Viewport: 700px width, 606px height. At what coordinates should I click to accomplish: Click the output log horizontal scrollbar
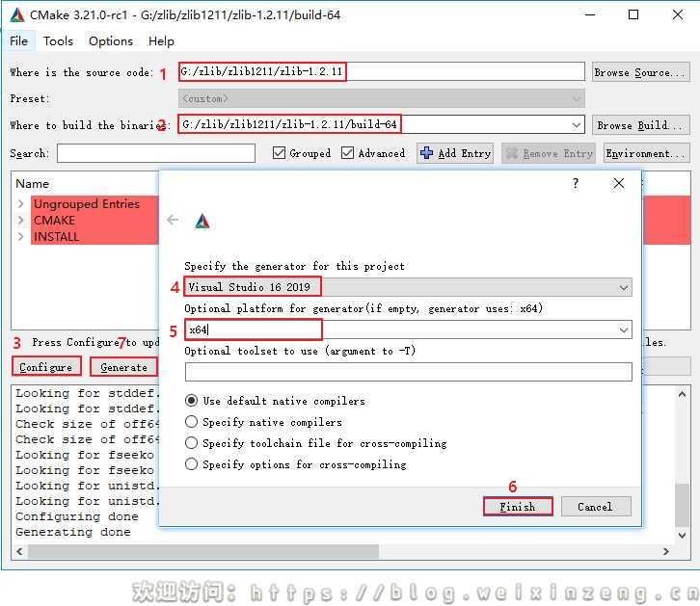click(x=203, y=551)
